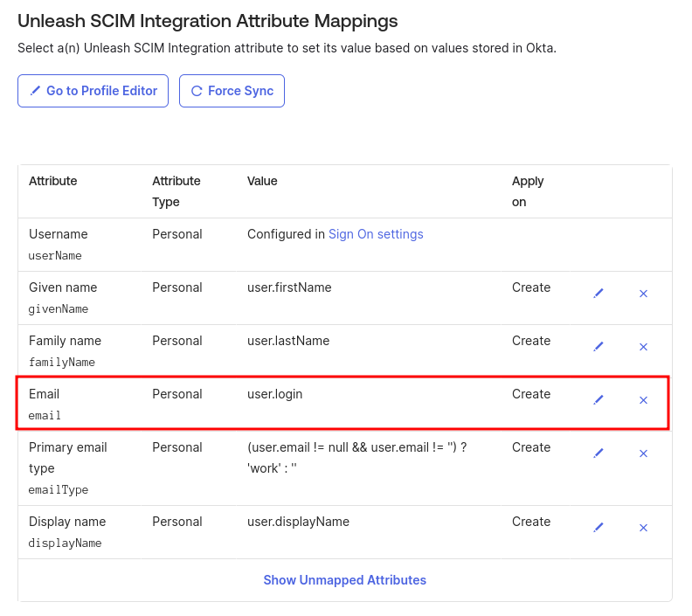This screenshot has height=616, width=692.
Task: Edit the Primary email type mapping
Action: pyautogui.click(x=599, y=453)
